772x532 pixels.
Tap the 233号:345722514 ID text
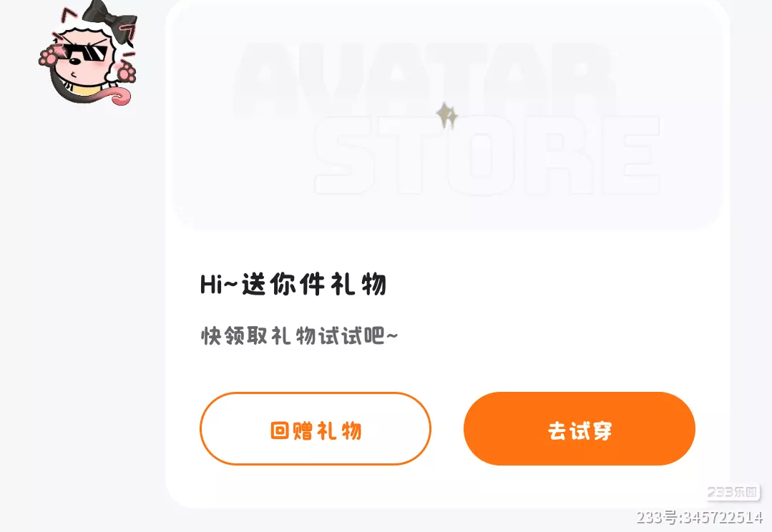(x=700, y=517)
